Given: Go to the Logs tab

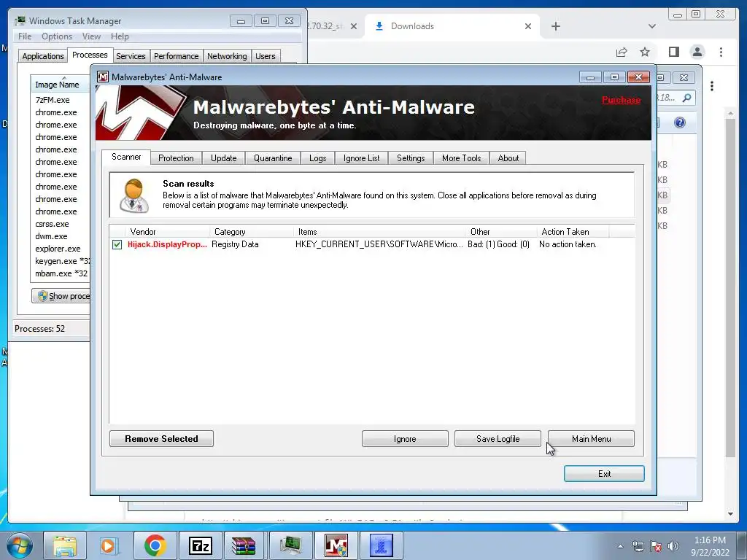Looking at the screenshot, I should (318, 158).
